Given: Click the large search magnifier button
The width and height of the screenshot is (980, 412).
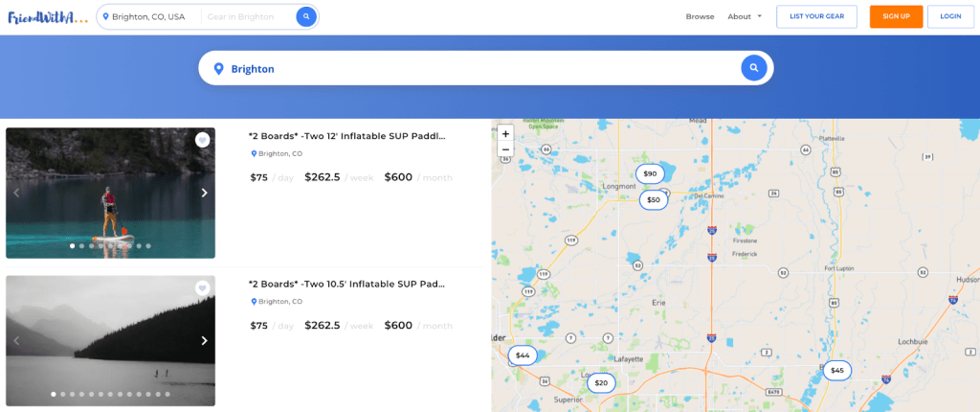Looking at the screenshot, I should click(754, 68).
